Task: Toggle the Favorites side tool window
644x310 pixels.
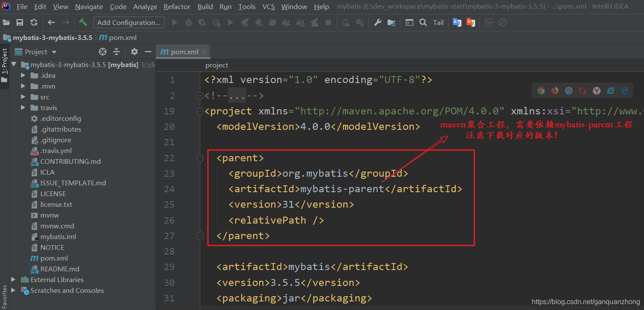Action: click(x=4, y=297)
